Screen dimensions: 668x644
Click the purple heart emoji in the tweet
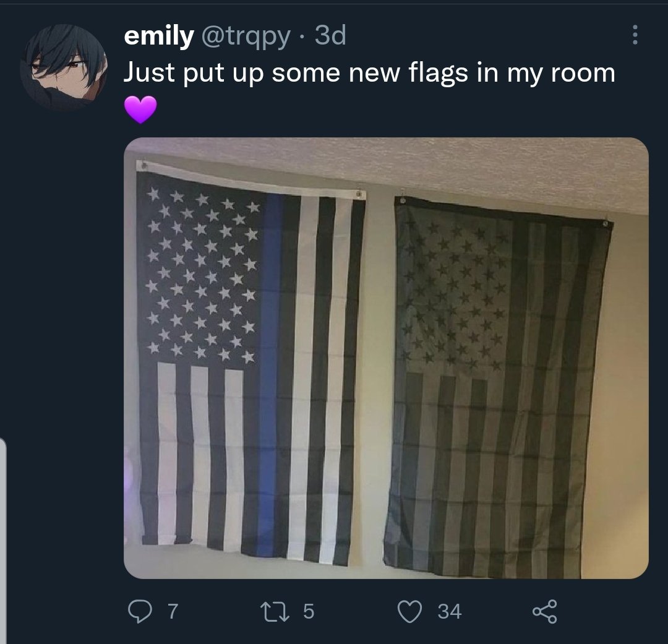[x=140, y=109]
